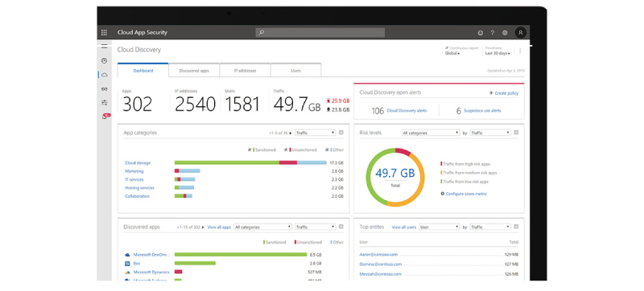Open the vertical three-dot more menu

pyautogui.click(x=520, y=51)
